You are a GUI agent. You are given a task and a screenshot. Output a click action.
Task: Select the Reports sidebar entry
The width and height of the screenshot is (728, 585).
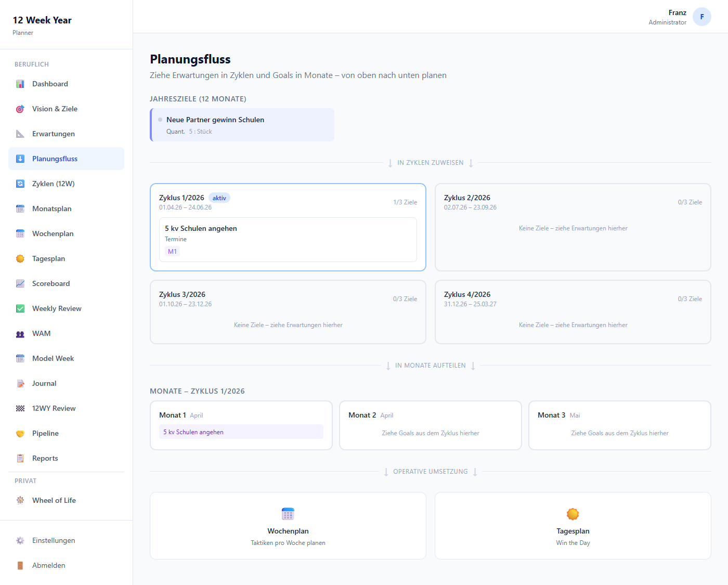45,458
